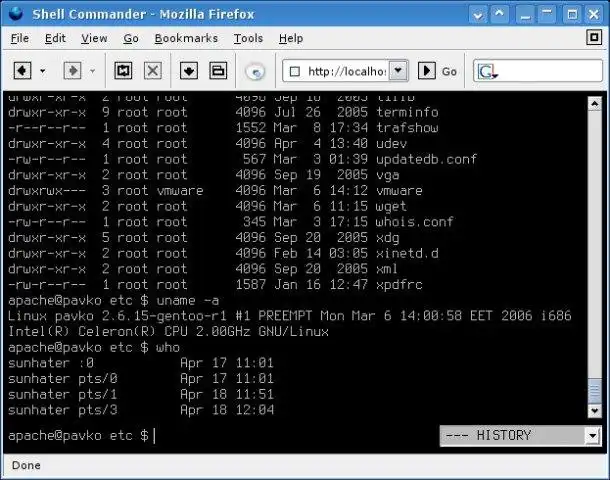Open the Back button history dropdown arrow

point(43,71)
